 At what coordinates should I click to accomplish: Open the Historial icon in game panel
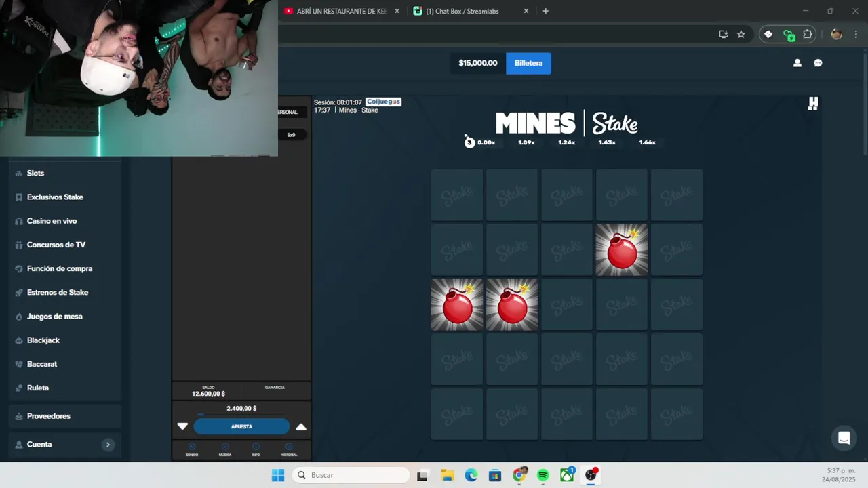[289, 447]
